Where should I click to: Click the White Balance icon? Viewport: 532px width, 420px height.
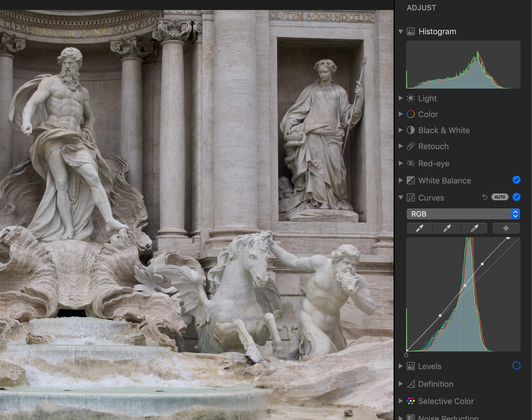pyautogui.click(x=411, y=180)
